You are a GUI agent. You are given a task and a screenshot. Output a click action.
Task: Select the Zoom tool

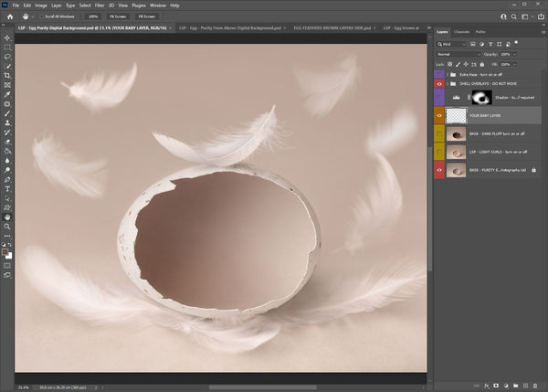click(7, 226)
